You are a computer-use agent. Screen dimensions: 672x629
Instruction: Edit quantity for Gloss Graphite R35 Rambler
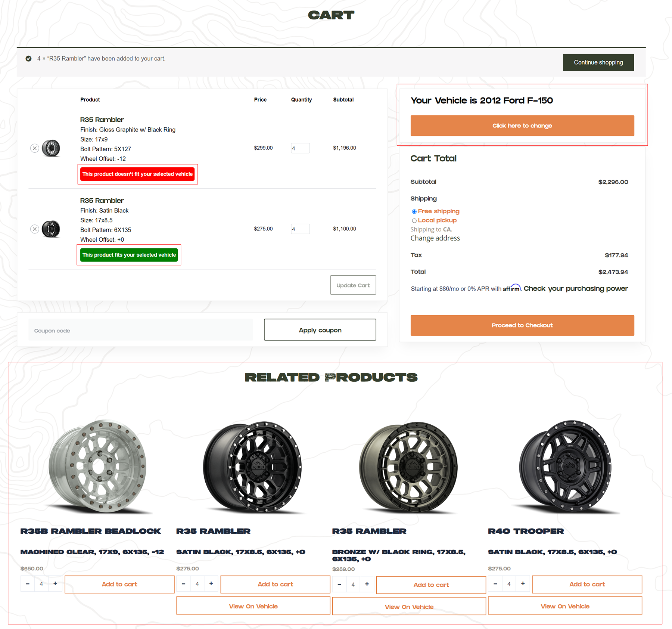coord(300,148)
